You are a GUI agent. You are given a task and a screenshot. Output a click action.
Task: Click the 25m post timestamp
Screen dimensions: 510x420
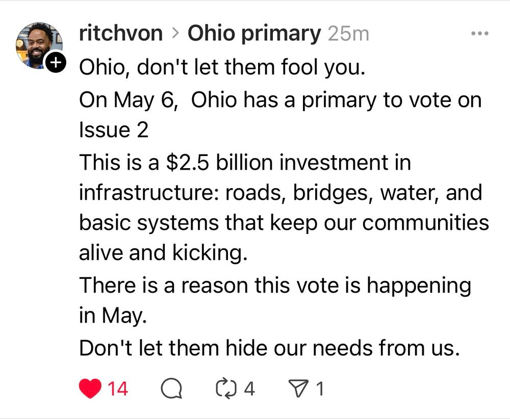click(348, 34)
